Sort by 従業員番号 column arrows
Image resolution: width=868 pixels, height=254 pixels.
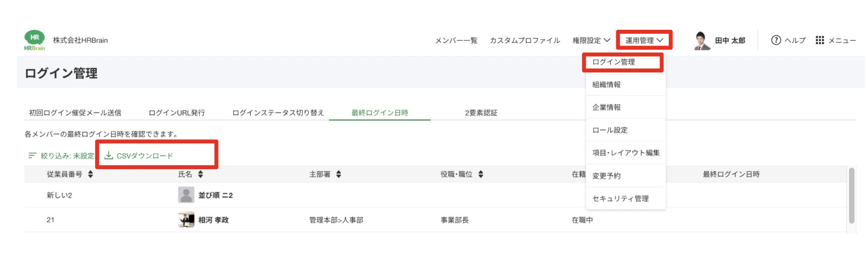90,174
